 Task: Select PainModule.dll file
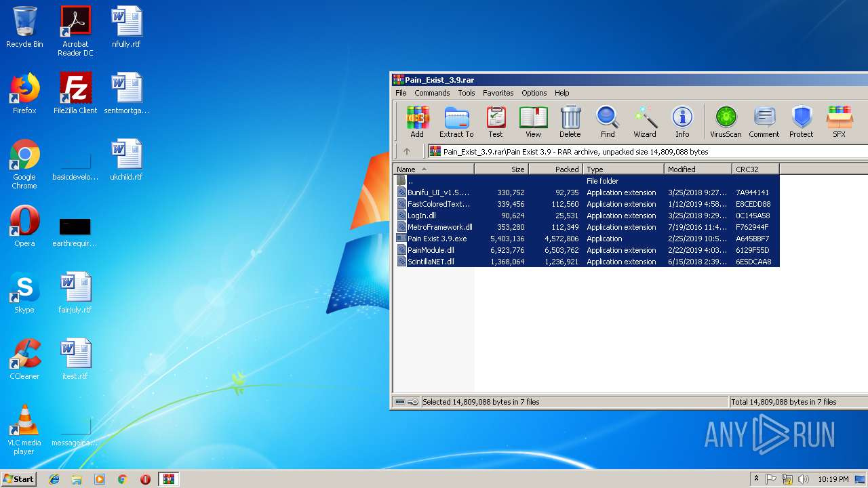[x=587, y=250]
